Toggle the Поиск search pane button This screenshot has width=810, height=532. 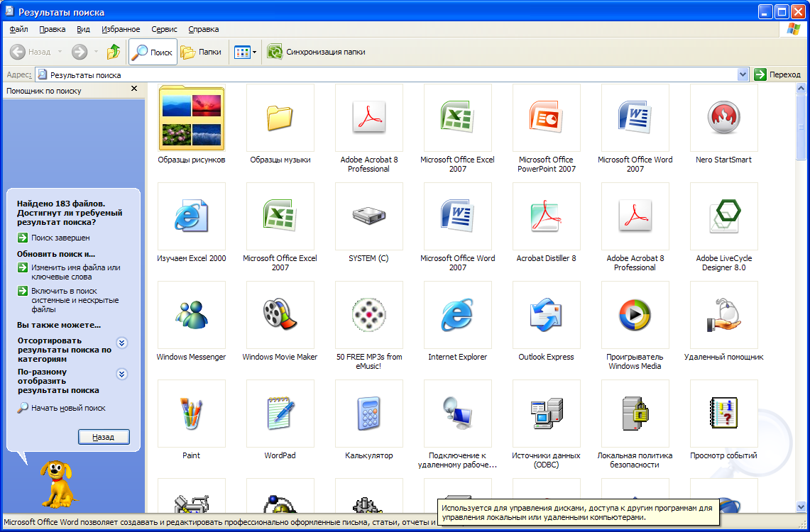153,52
